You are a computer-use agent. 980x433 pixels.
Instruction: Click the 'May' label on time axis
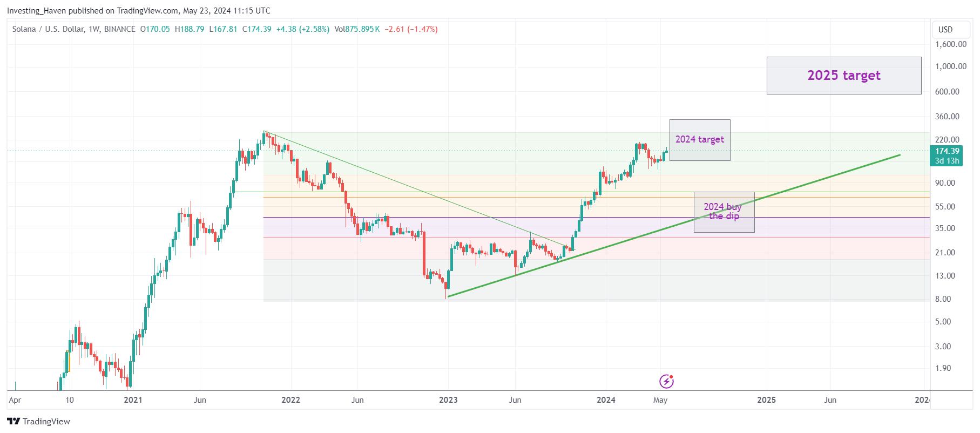(x=660, y=400)
